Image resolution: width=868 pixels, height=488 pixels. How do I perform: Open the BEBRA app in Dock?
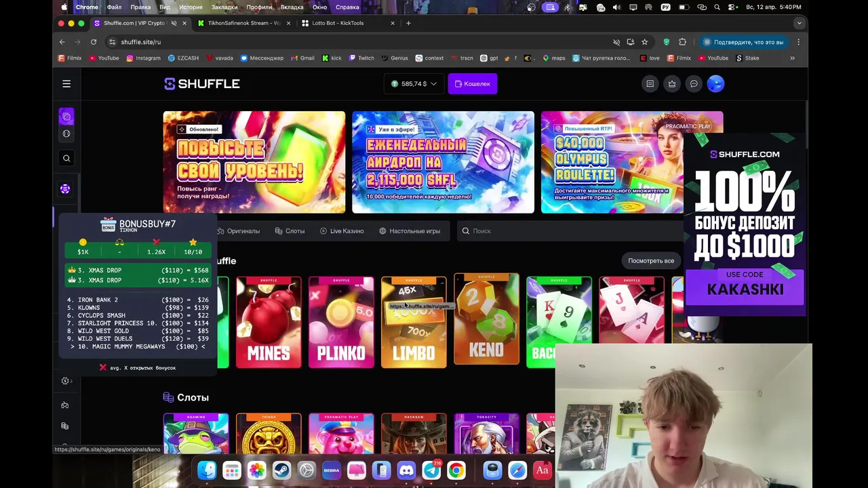pos(332,470)
